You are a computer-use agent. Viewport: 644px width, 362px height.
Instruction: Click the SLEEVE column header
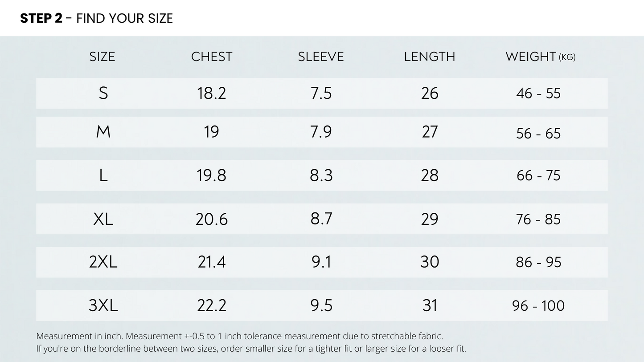pos(321,57)
